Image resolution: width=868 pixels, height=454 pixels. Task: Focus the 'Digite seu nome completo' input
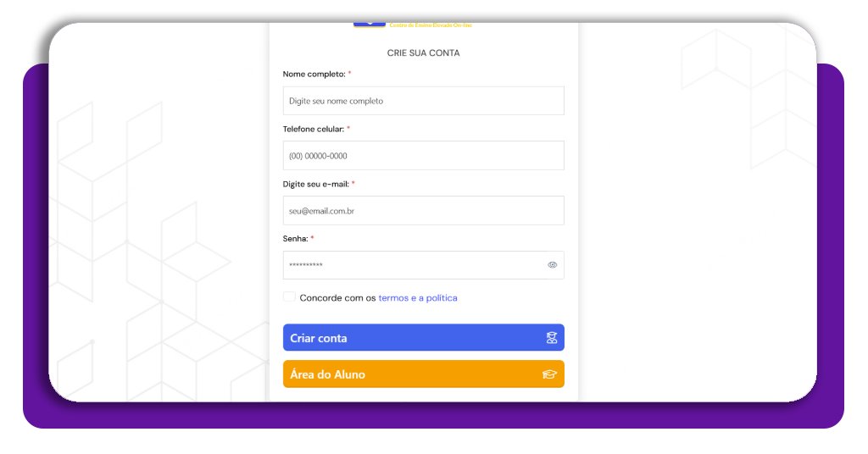[423, 101]
